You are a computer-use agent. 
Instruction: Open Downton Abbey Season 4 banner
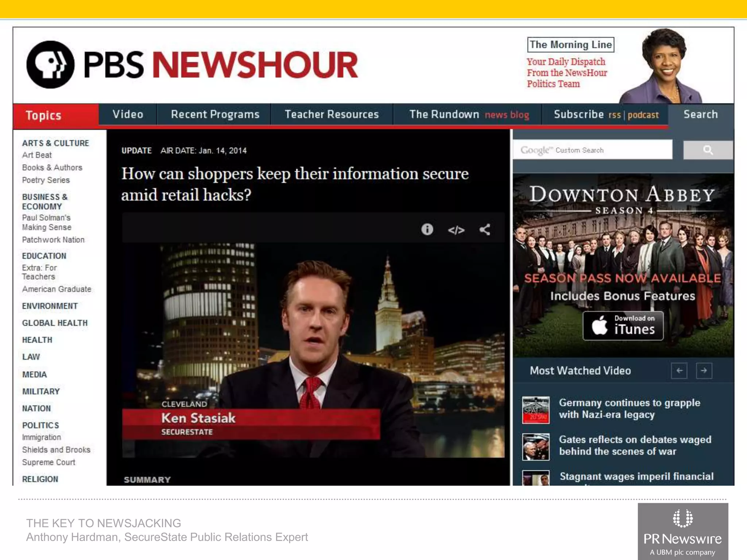tap(623, 265)
